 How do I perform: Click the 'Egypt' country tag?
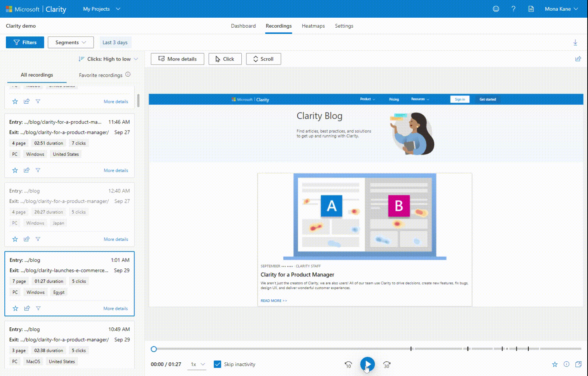click(x=59, y=292)
